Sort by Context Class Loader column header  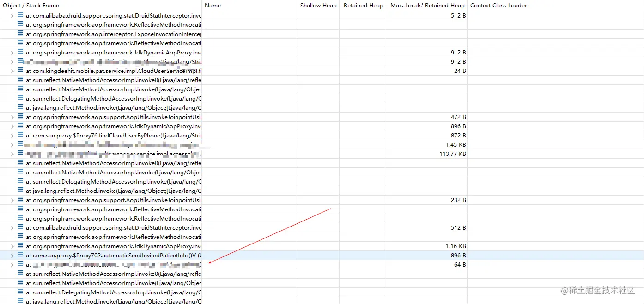point(498,6)
